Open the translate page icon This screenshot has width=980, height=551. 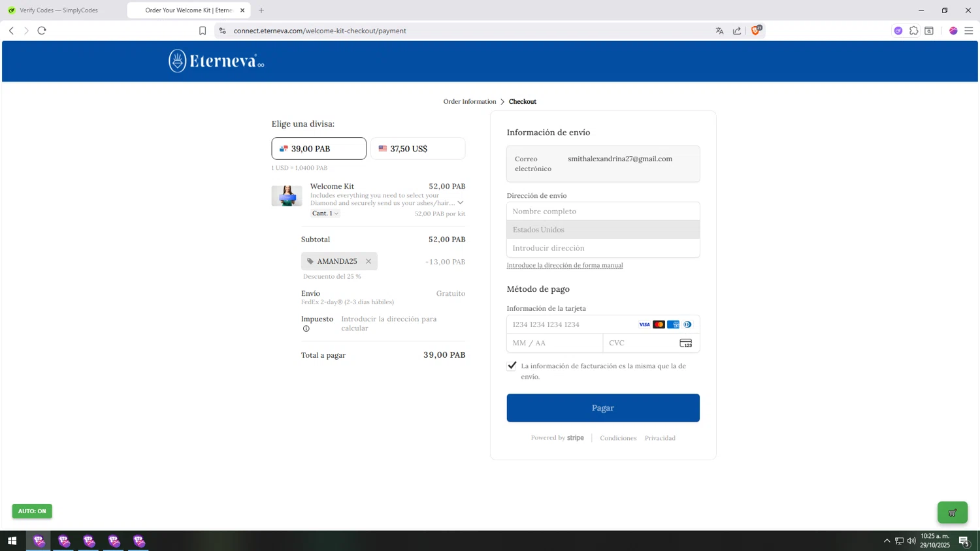pyautogui.click(x=719, y=31)
